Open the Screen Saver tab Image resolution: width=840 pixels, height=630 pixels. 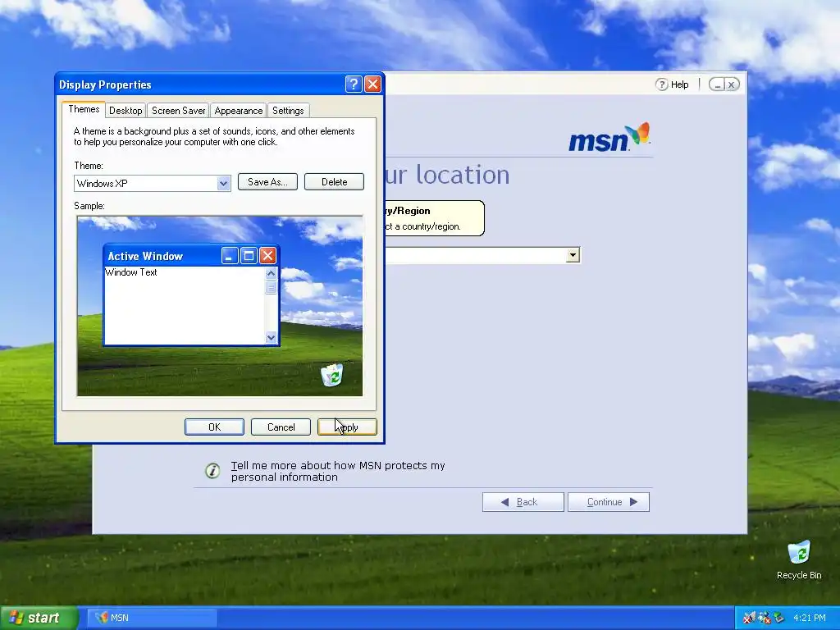(178, 111)
